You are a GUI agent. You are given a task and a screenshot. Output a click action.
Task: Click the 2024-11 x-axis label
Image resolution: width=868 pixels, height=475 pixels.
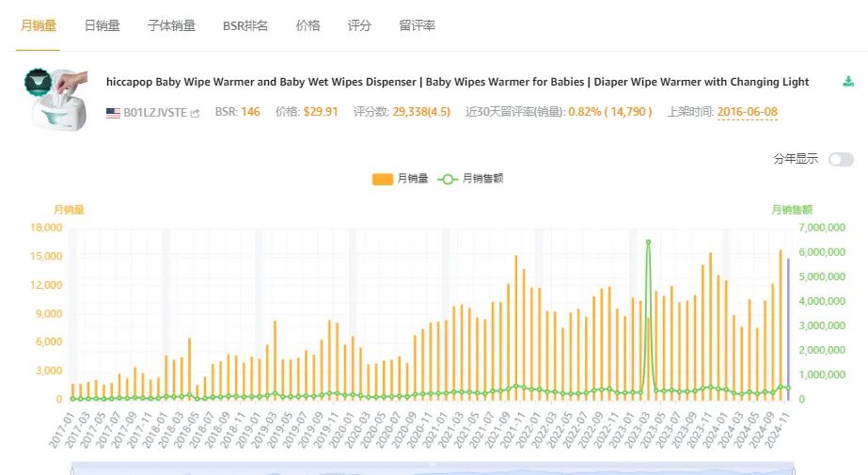[778, 430]
